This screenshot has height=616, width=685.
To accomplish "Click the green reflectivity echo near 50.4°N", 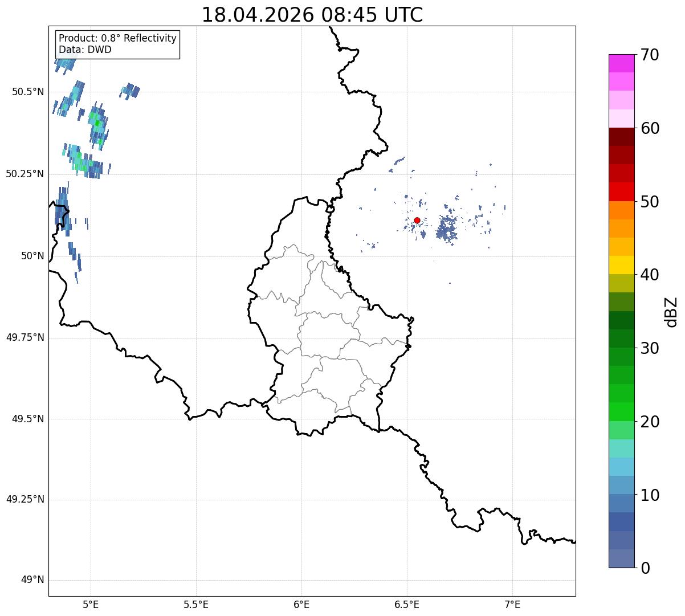I will point(98,123).
